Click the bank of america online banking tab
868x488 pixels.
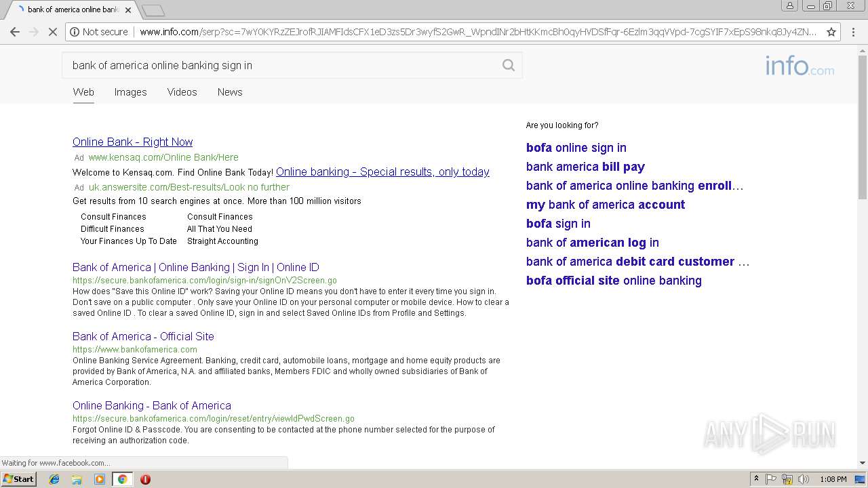[x=73, y=10]
